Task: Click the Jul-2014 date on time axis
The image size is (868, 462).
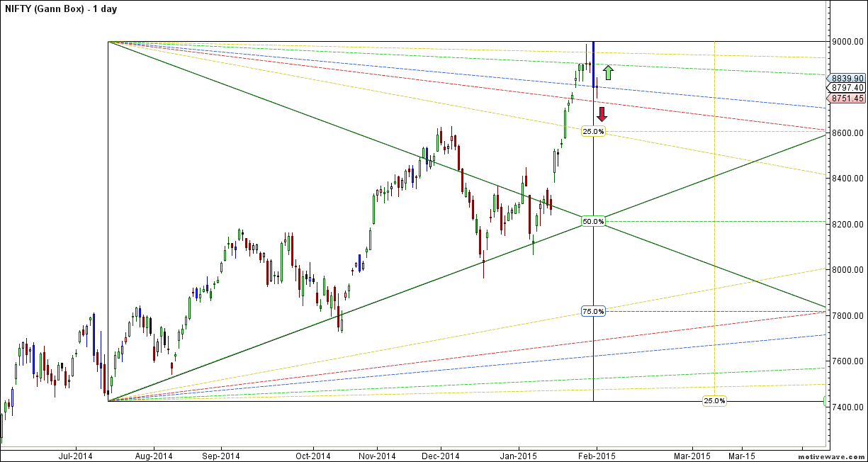Action: (x=75, y=456)
